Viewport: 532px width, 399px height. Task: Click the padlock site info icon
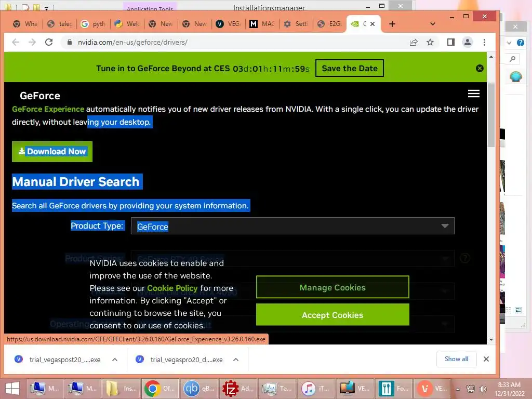tap(70, 42)
